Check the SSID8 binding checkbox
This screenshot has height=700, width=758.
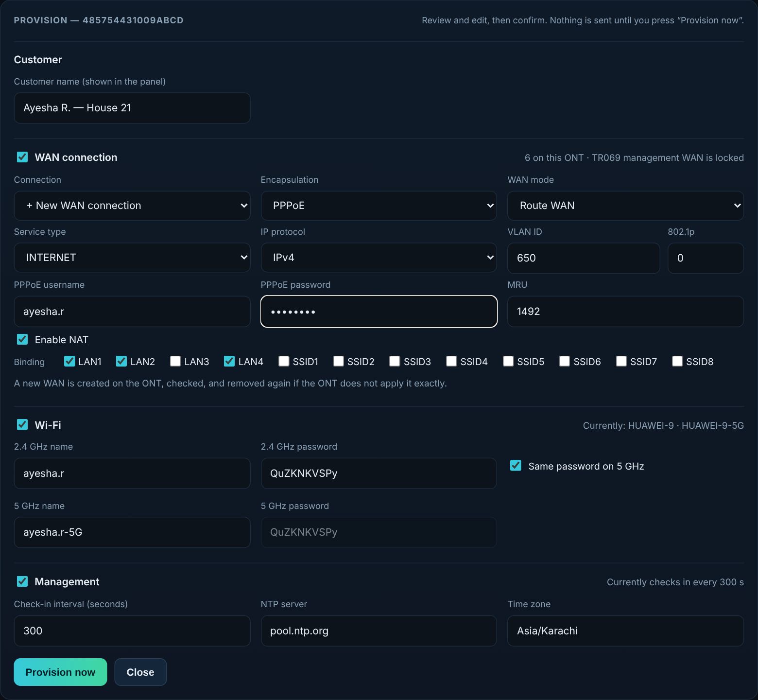coord(677,361)
